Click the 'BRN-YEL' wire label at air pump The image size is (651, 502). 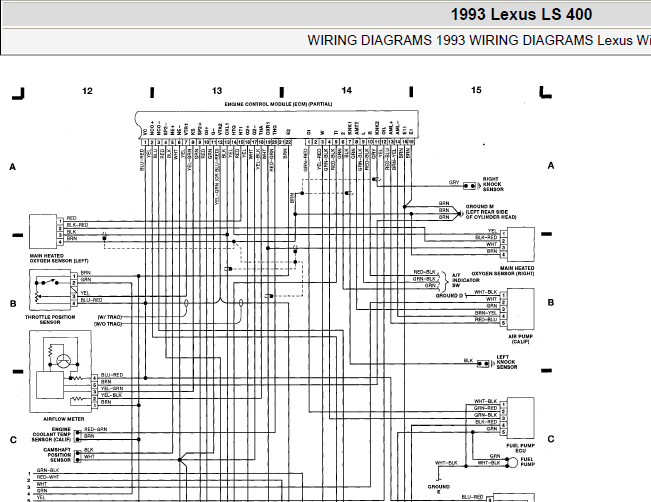[x=486, y=313]
